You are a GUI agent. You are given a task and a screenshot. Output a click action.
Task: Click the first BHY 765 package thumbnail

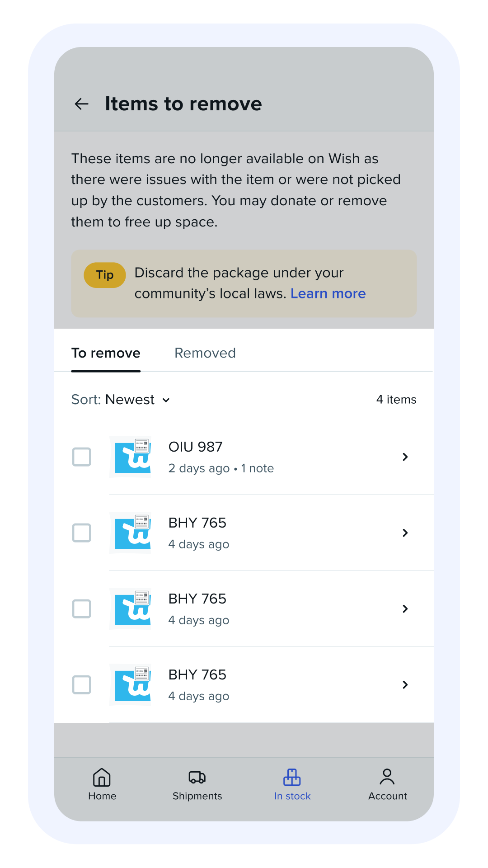(x=130, y=533)
